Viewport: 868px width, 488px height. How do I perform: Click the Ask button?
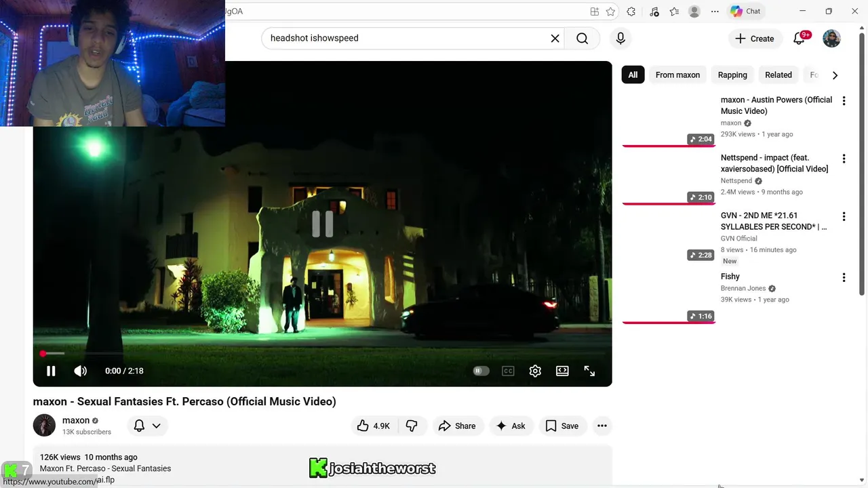click(511, 426)
